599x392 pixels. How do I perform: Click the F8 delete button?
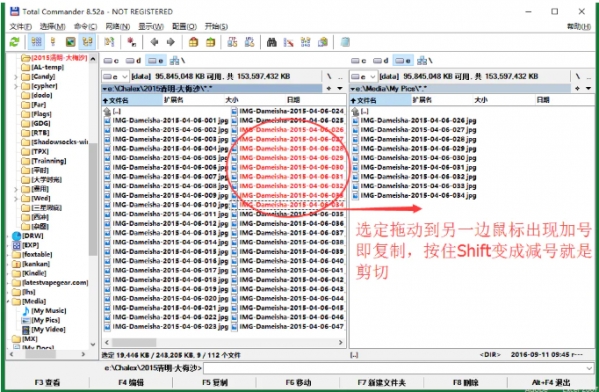466,382
